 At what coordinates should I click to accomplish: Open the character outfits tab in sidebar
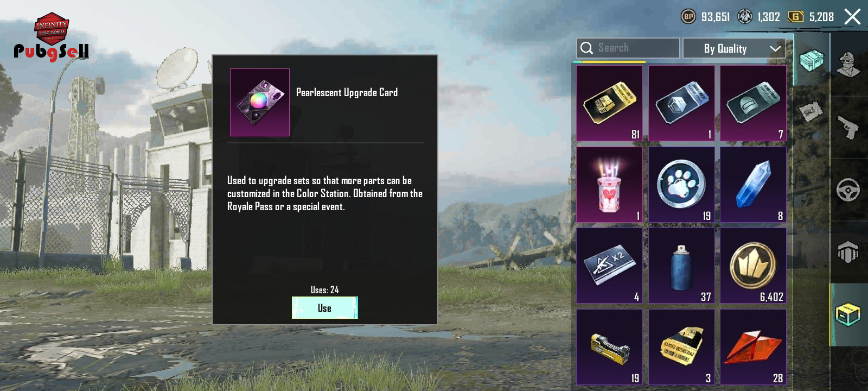pyautogui.click(x=849, y=65)
